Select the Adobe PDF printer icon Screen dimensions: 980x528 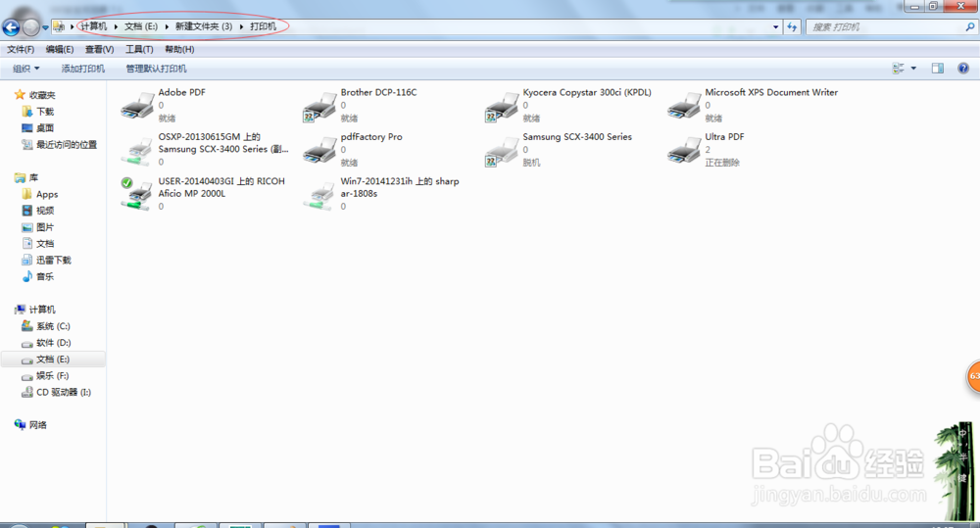137,106
